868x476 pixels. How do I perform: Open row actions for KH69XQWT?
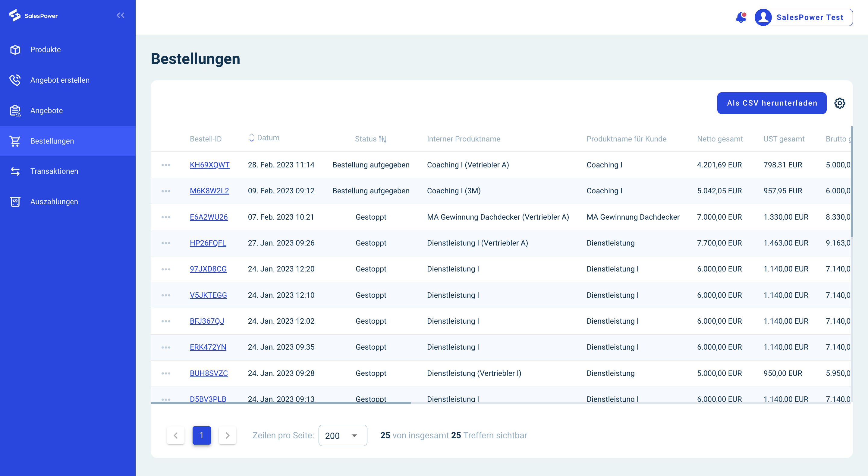point(166,165)
